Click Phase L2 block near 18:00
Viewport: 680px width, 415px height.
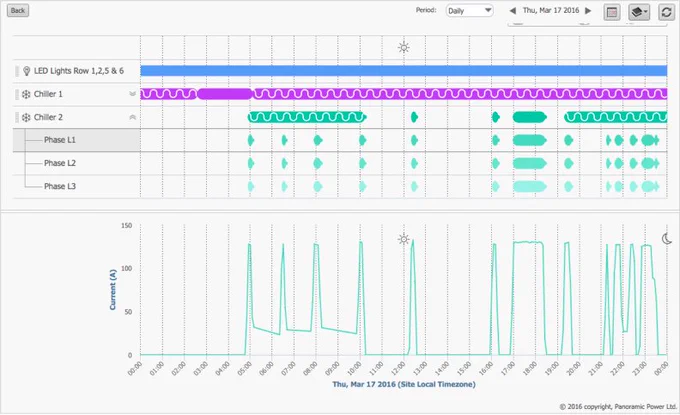pyautogui.click(x=530, y=163)
